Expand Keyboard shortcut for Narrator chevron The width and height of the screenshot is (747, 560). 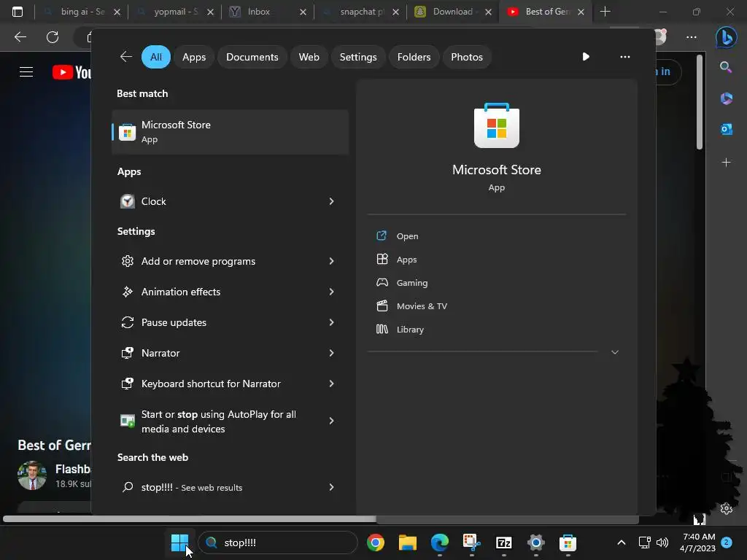[332, 384]
